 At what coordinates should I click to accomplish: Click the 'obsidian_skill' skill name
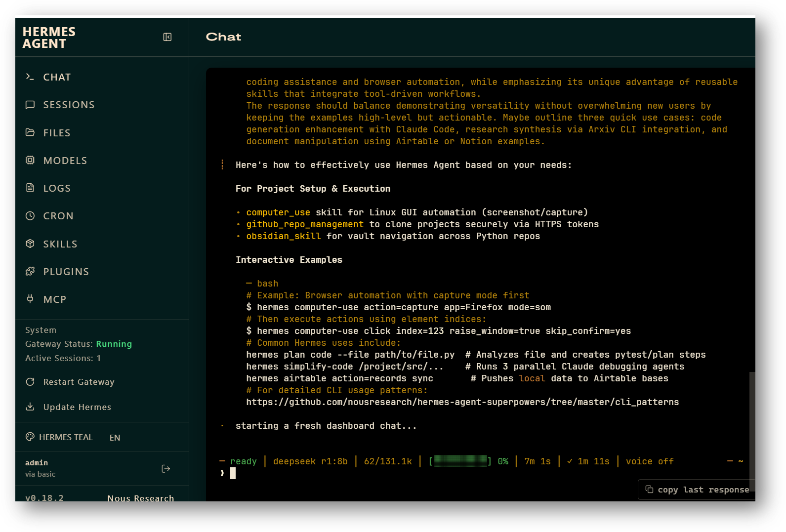tap(284, 236)
